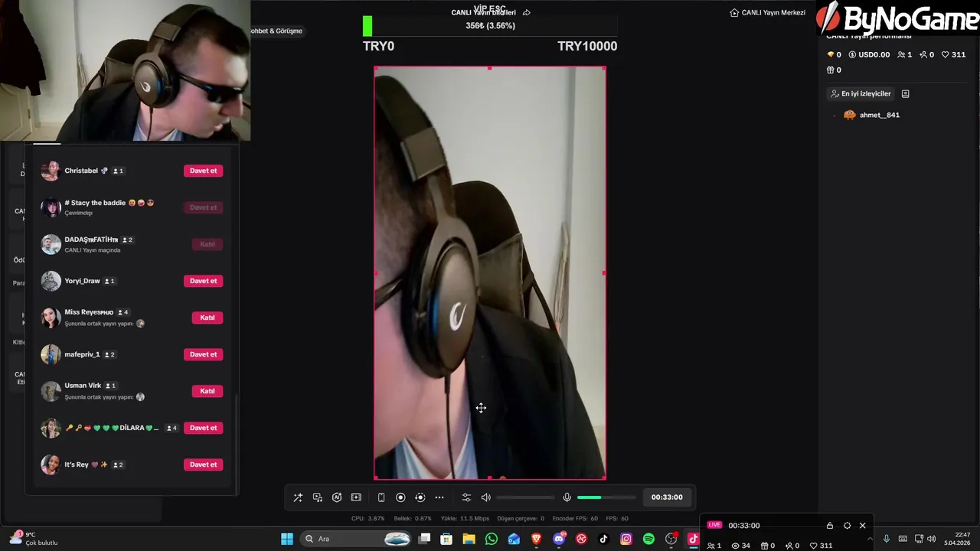Click the LIVE badge in floating widget
Screen dimensions: 980x551
pos(714,525)
